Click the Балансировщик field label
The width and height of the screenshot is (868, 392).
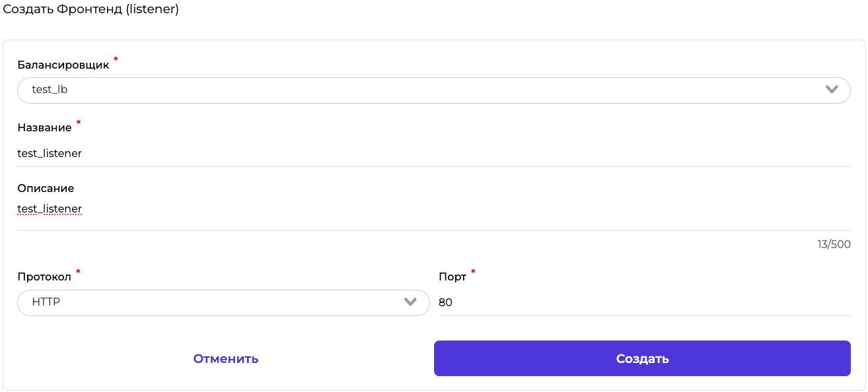click(x=63, y=65)
